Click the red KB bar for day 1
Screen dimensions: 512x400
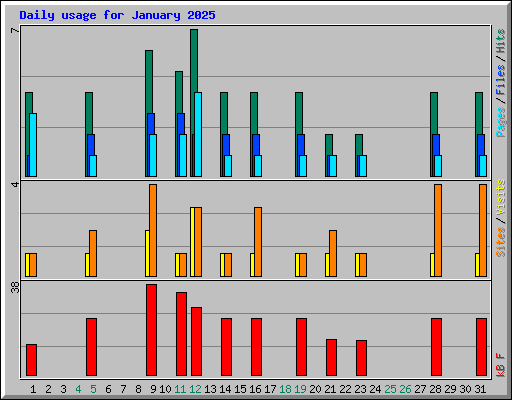point(31,360)
